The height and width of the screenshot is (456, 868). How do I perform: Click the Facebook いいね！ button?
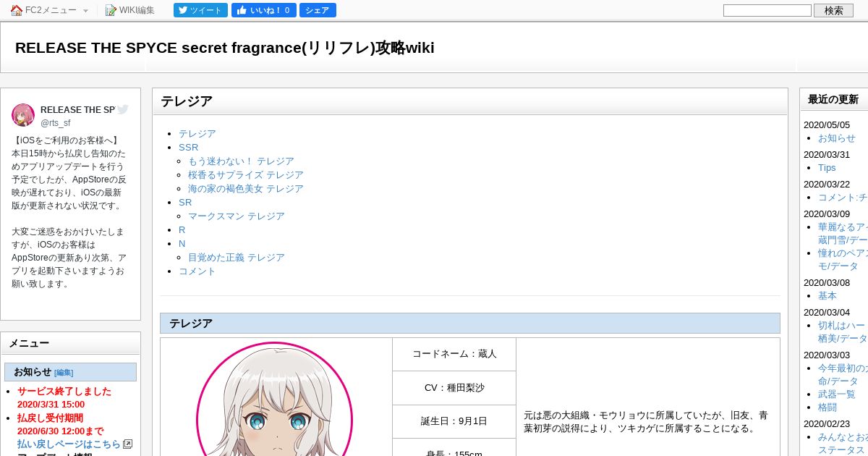coord(264,10)
